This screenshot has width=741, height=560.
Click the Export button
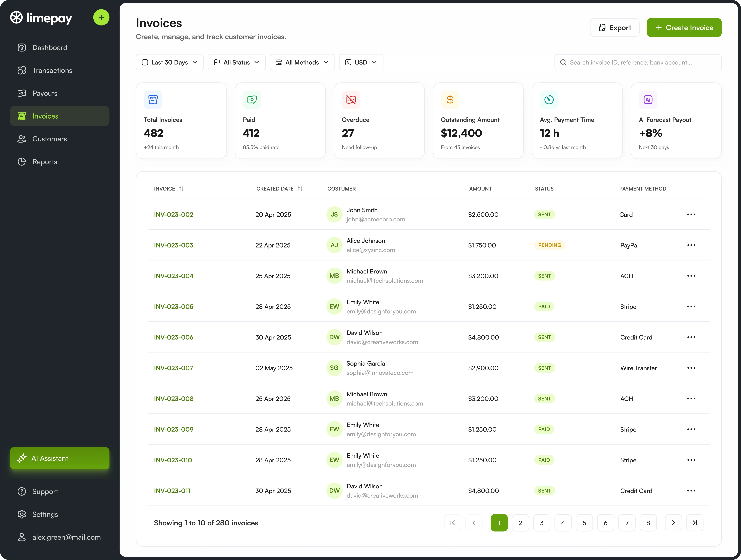click(x=615, y=28)
